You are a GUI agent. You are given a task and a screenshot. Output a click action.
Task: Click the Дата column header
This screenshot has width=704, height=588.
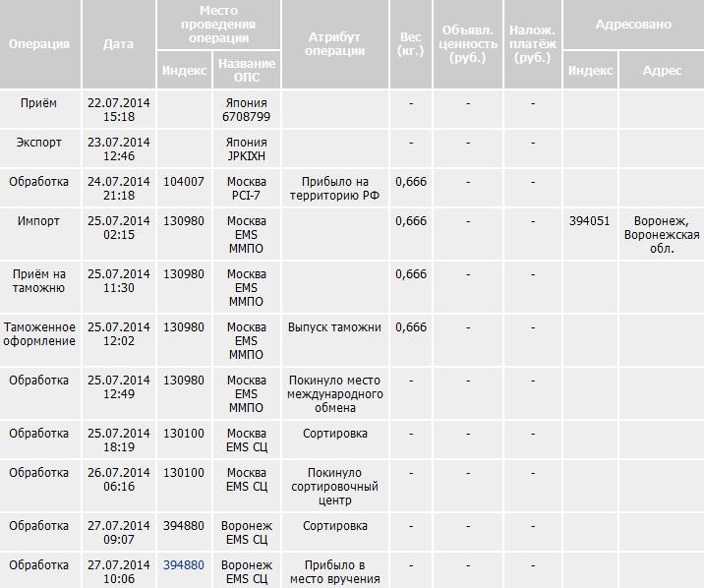pos(119,44)
